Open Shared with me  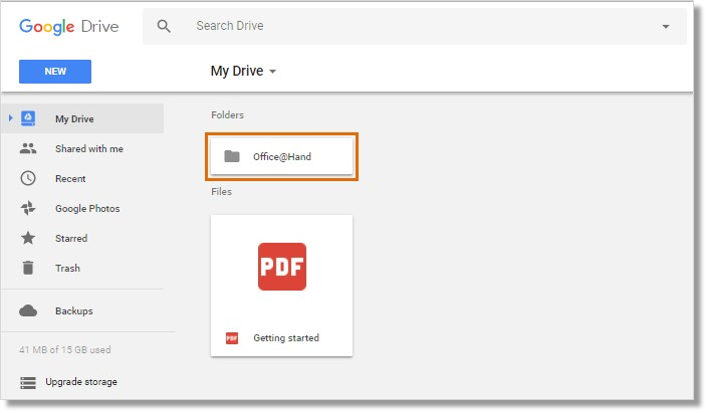click(89, 148)
